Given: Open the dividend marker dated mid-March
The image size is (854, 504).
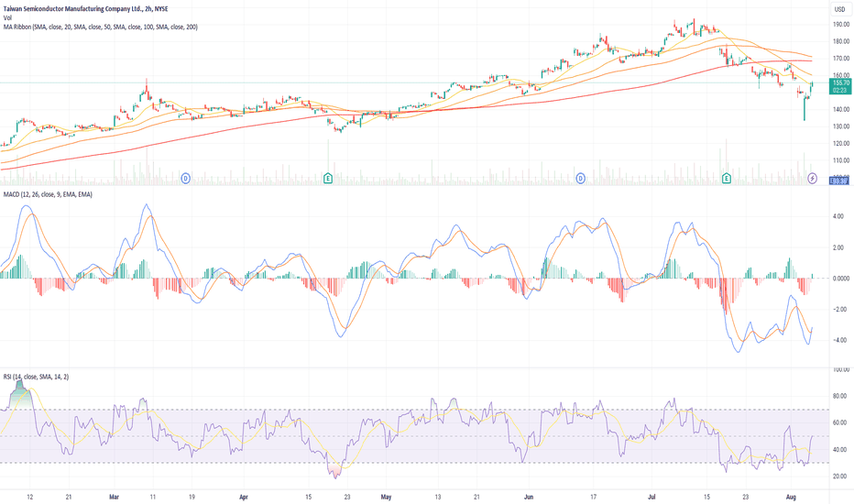Looking at the screenshot, I should coord(186,178).
